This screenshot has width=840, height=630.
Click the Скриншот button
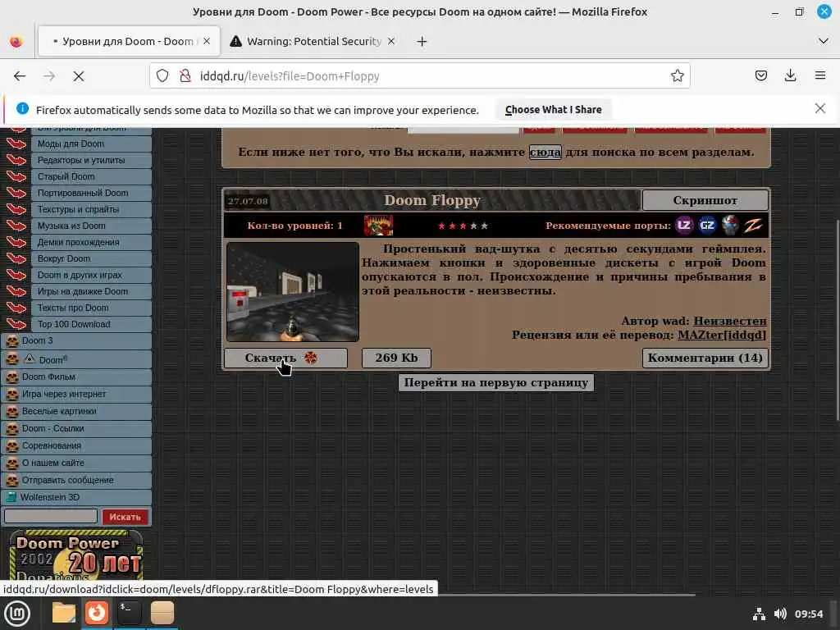pos(705,200)
